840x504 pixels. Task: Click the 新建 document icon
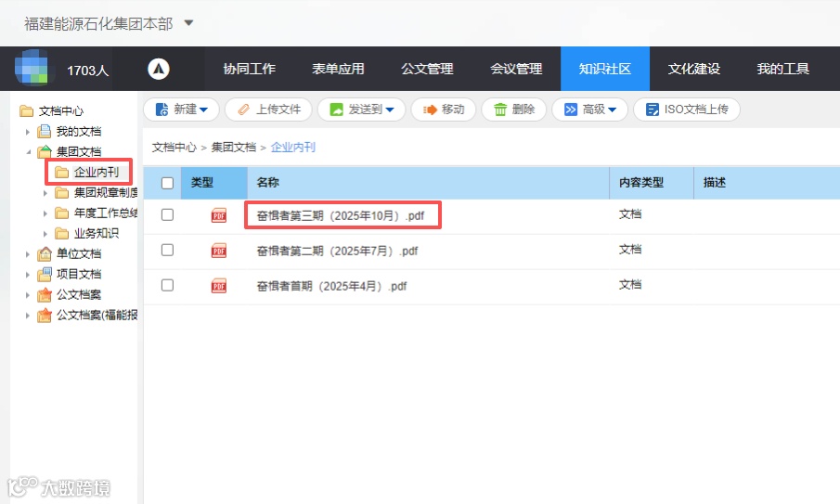click(162, 110)
